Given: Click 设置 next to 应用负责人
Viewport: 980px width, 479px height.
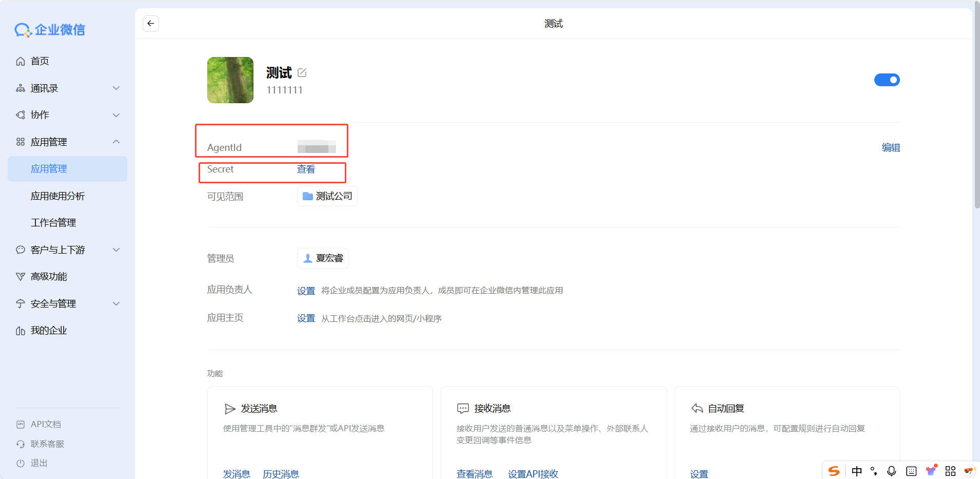Looking at the screenshot, I should [x=306, y=291].
